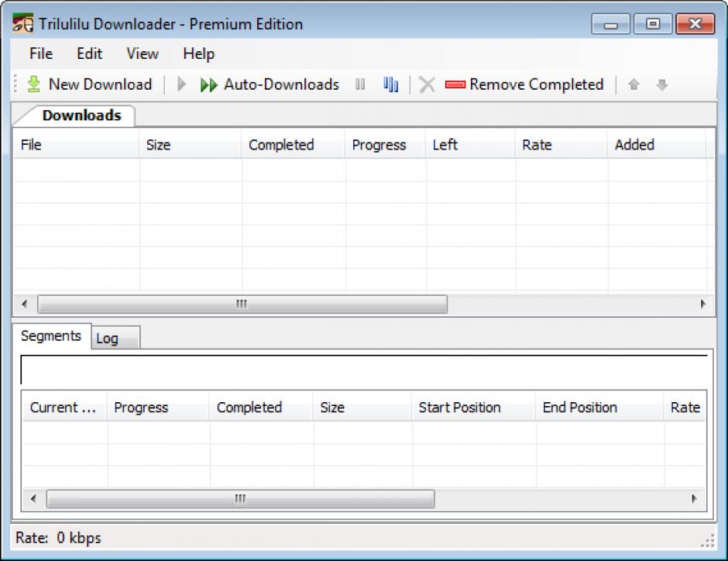Click the Start Position column header
The width and height of the screenshot is (728, 561).
(x=473, y=408)
